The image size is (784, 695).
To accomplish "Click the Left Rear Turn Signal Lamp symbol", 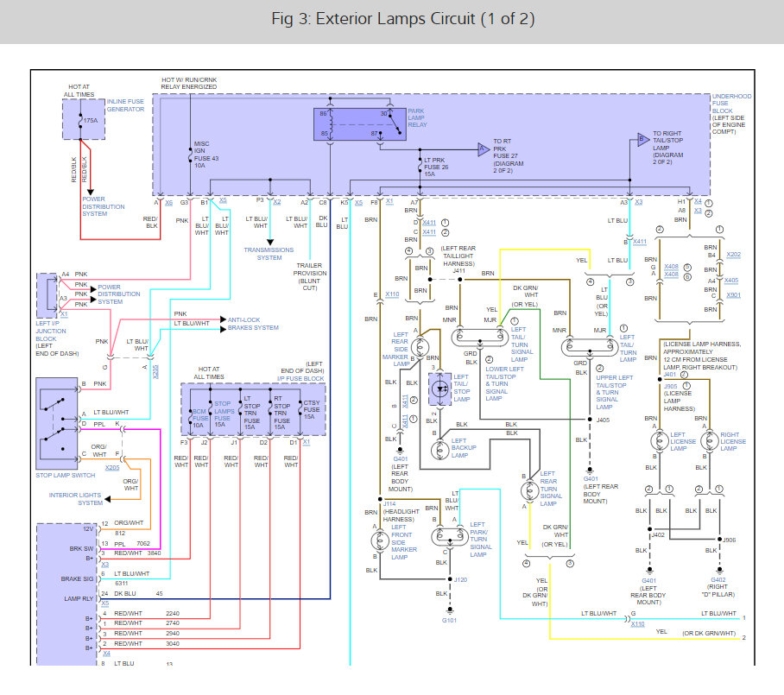I will tap(529, 490).
